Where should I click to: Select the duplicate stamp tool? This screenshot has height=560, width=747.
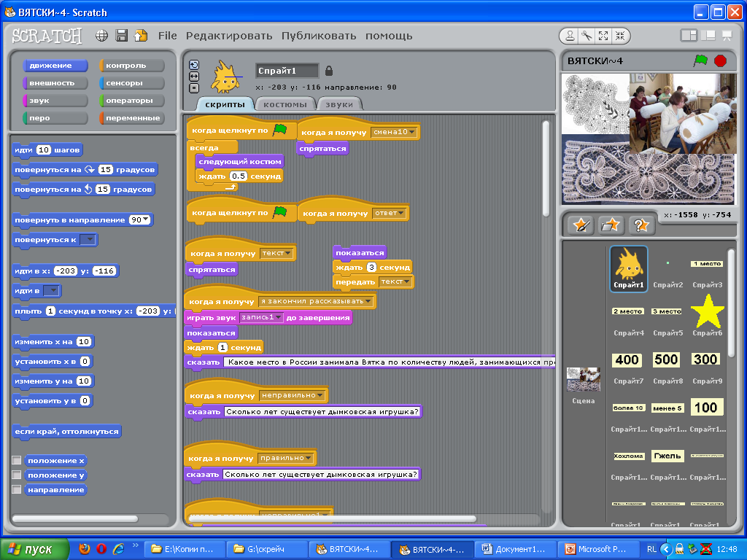coord(570,36)
